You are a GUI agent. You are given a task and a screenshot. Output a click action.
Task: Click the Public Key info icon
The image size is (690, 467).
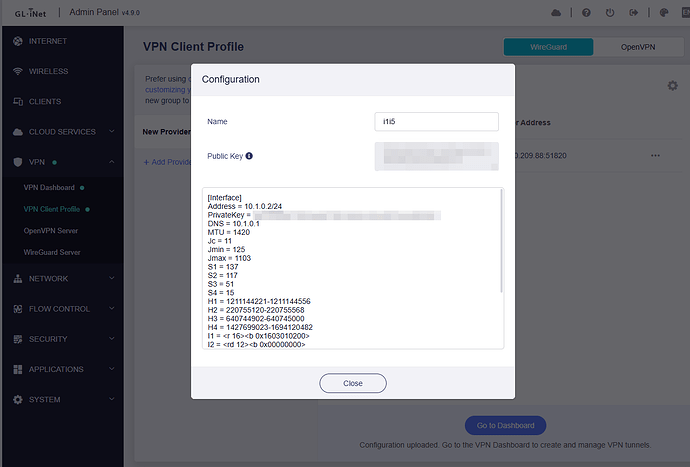[249, 156]
